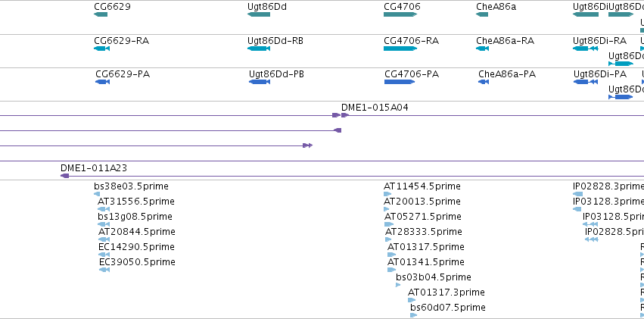Click the Ugt86Dd gene label above Ugt86Dd-RB
The height and width of the screenshot is (319, 644).
[x=267, y=7]
